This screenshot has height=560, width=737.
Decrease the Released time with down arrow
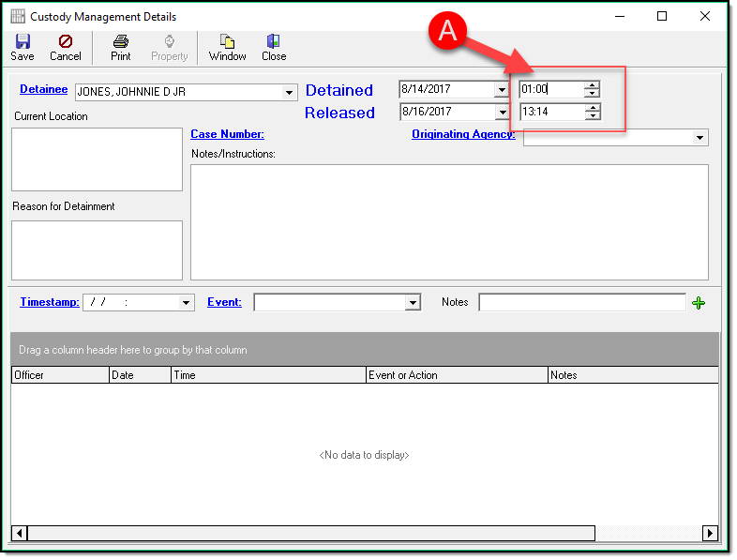pos(592,116)
